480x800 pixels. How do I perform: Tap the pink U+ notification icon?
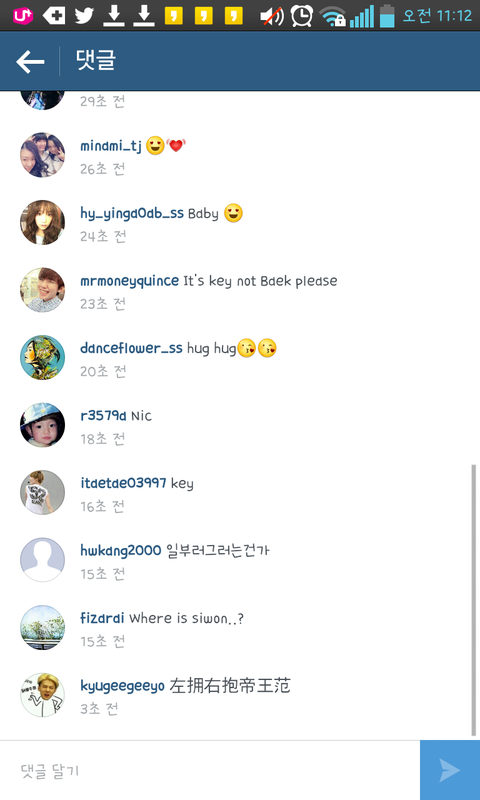click(x=23, y=16)
